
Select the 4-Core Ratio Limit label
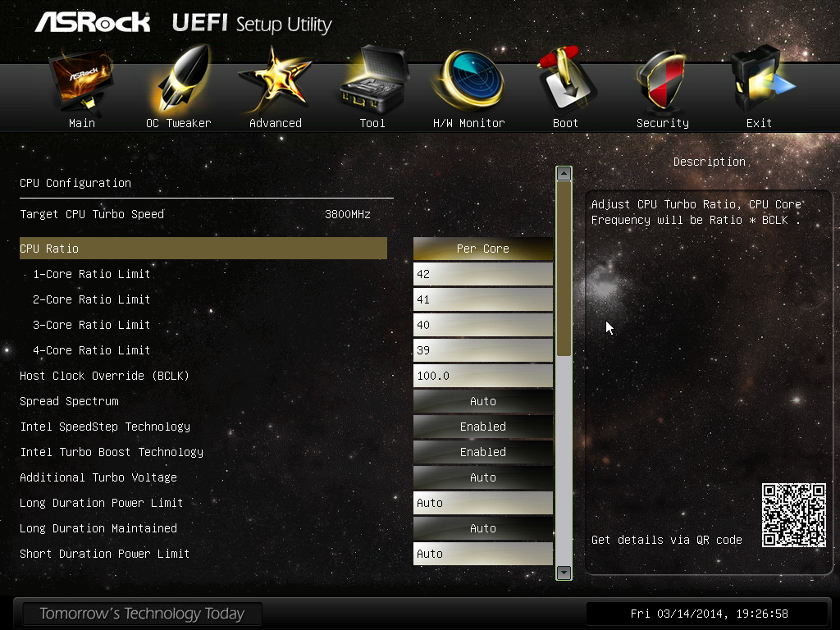click(92, 350)
